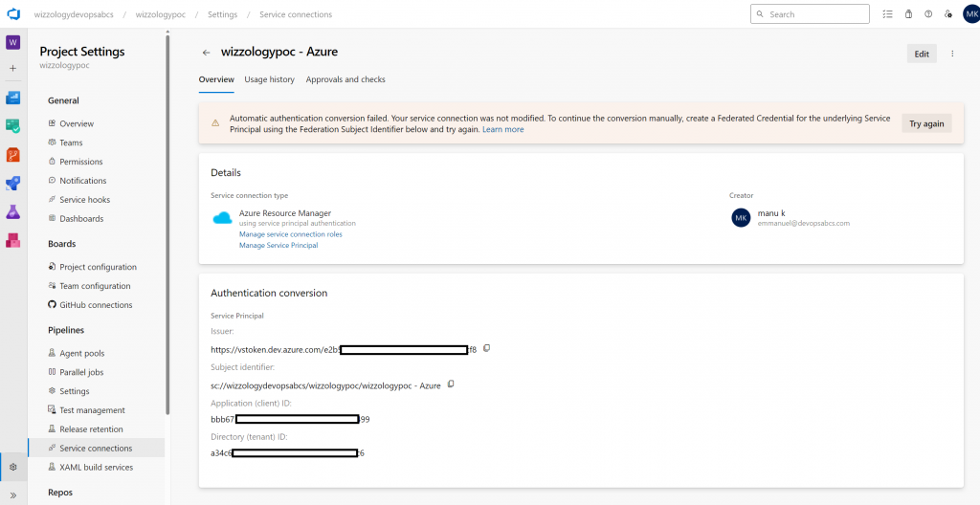Viewport: 980px width, 505px height.
Task: Open Azure Pipelines rocket icon
Action: [13, 183]
